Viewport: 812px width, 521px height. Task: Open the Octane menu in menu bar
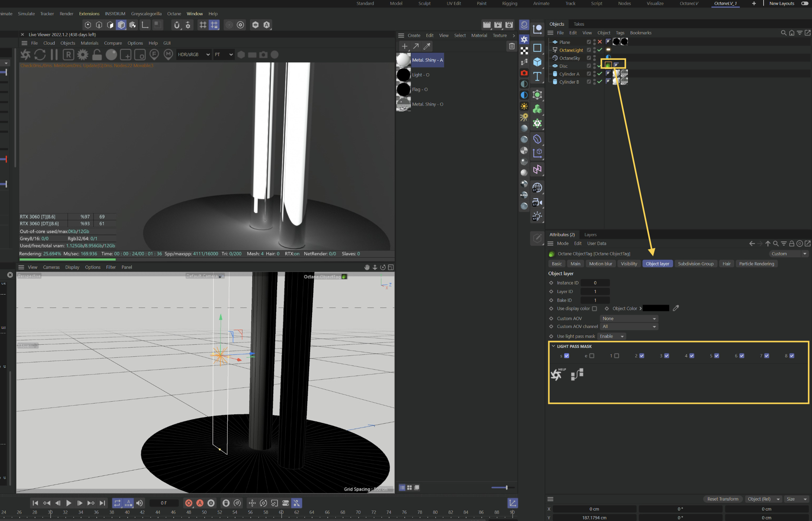pos(174,14)
